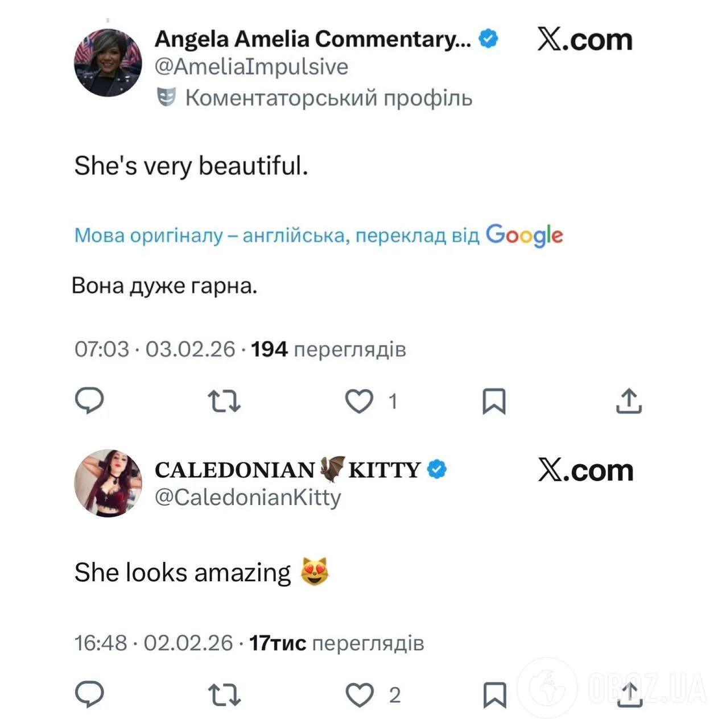Click Angela Amelia's verified badge
This screenshot has height=728, width=718.
coord(488,39)
